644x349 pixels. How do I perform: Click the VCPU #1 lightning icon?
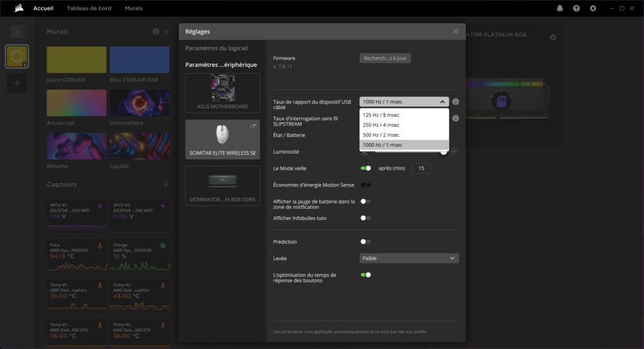pos(100,206)
